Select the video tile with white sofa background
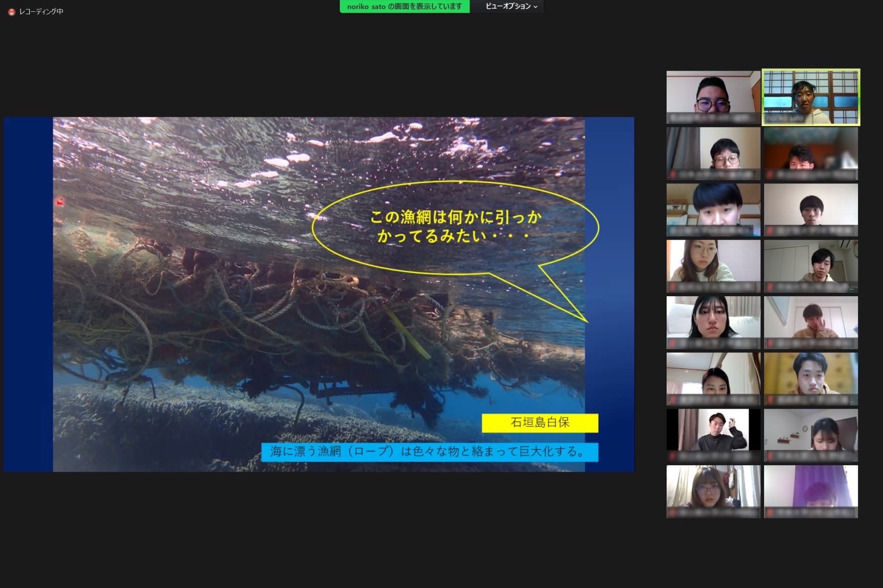883x588 pixels. point(713,322)
